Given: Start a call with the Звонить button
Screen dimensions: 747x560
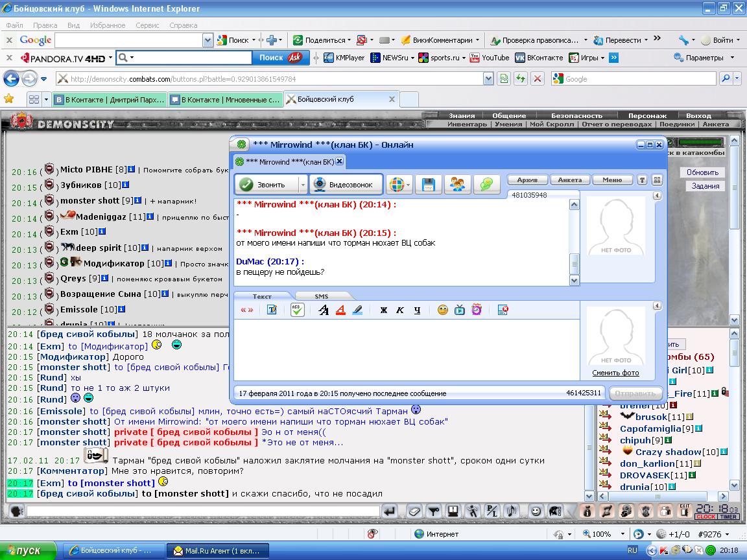Looking at the screenshot, I should tap(267, 184).
